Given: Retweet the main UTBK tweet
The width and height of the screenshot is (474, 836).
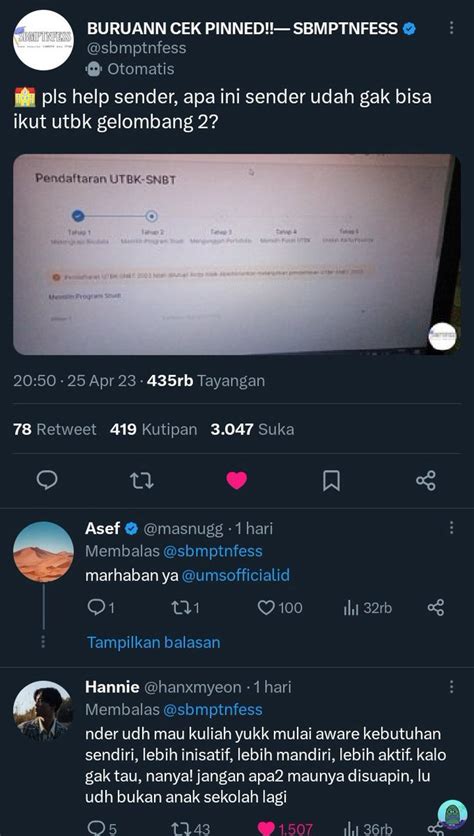Looking at the screenshot, I should [142, 480].
